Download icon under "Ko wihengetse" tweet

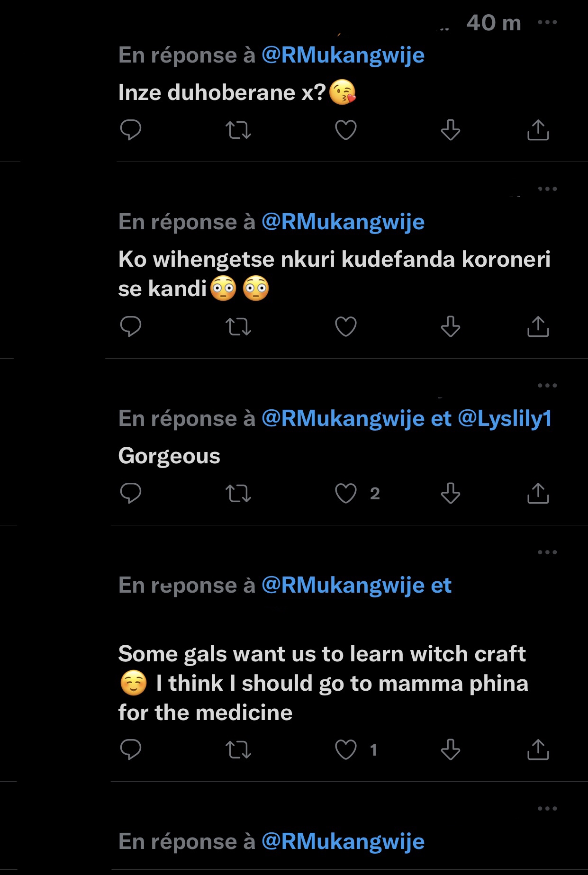coord(450,326)
